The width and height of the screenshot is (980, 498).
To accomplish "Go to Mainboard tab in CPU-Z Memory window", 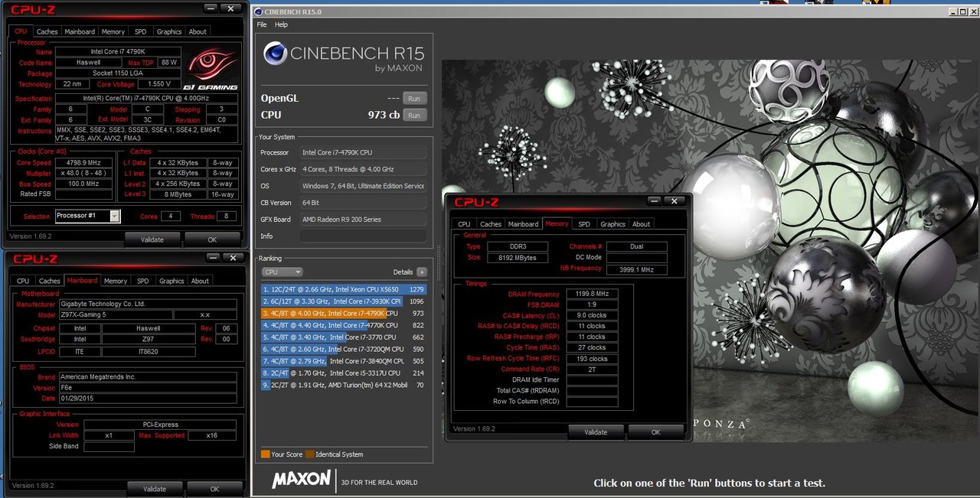I will pos(524,224).
